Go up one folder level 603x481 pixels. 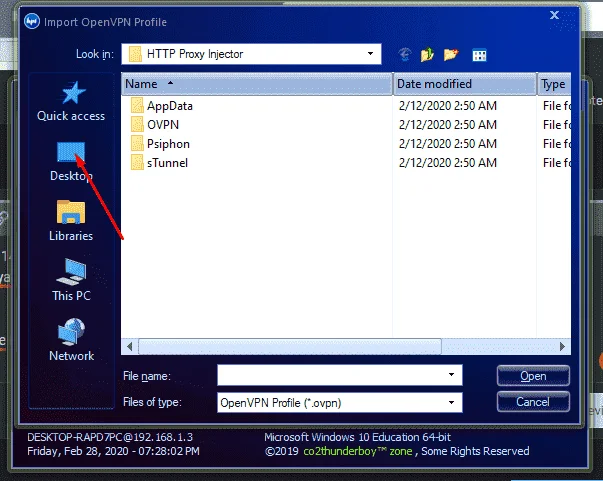click(427, 55)
